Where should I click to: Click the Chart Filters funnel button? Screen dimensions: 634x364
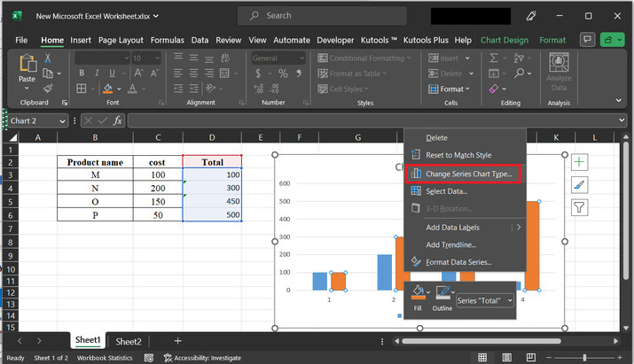[x=578, y=207]
